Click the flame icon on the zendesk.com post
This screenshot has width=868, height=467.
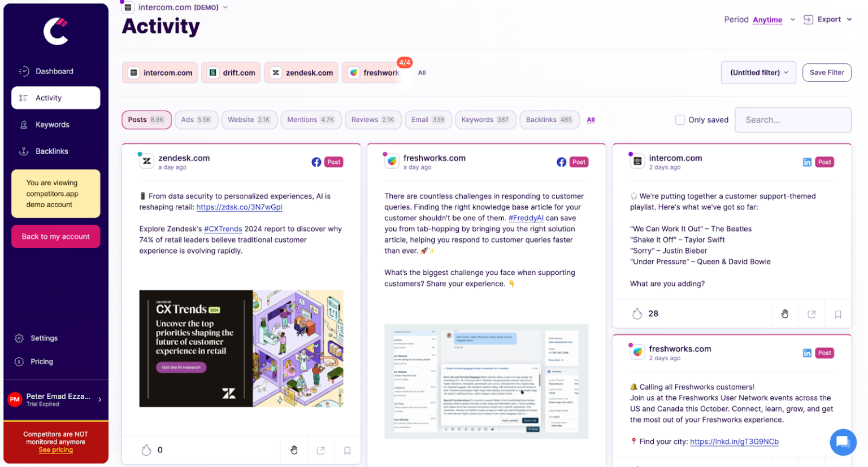(x=146, y=450)
